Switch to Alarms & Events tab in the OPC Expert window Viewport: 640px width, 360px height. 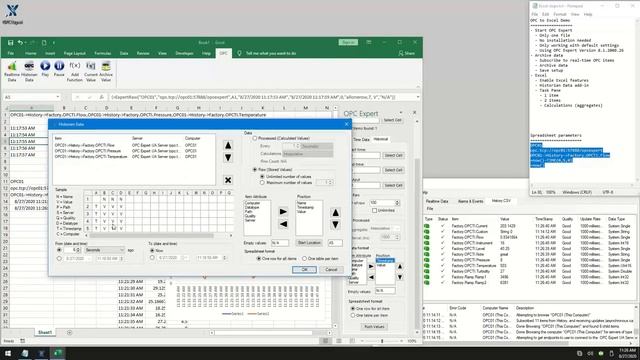click(471, 201)
